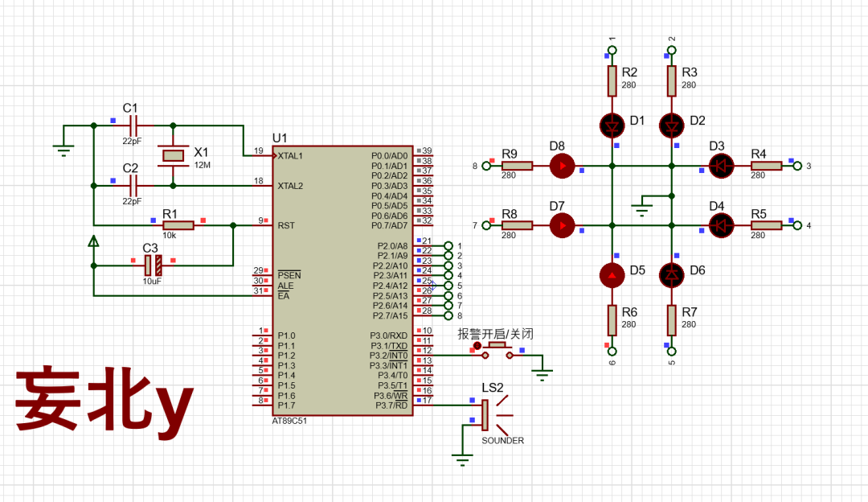Click the LS2 reference label
This screenshot has height=502, width=868.
[x=493, y=388]
